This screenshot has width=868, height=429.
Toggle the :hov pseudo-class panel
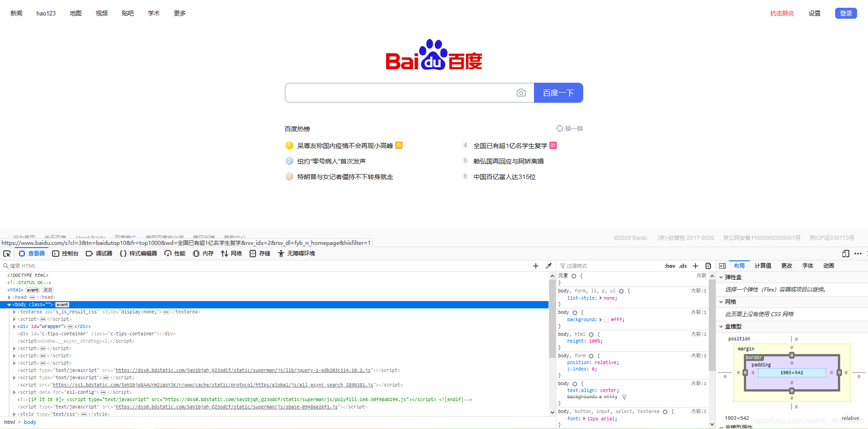point(670,266)
